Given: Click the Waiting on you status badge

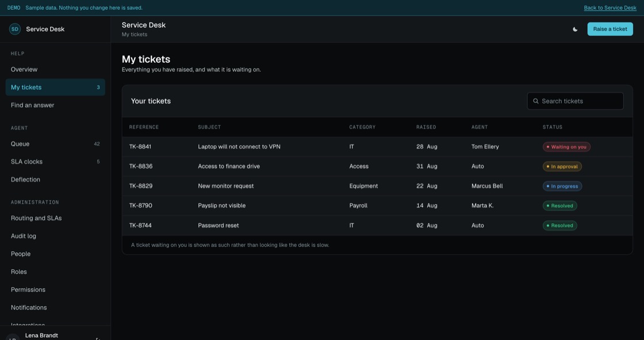Looking at the screenshot, I should (x=566, y=147).
